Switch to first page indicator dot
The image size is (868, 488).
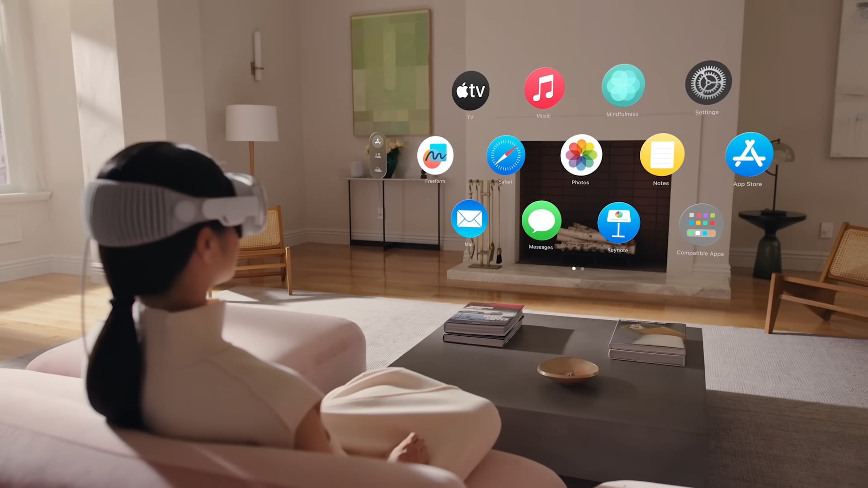click(x=573, y=268)
